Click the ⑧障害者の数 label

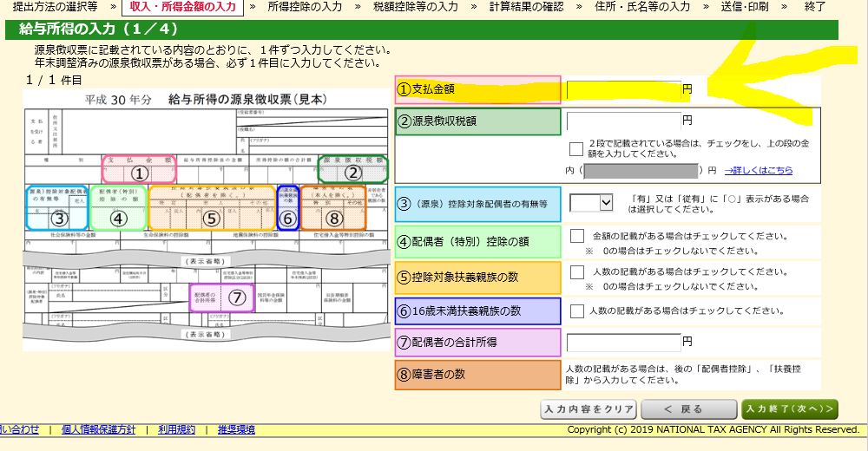[x=477, y=375]
